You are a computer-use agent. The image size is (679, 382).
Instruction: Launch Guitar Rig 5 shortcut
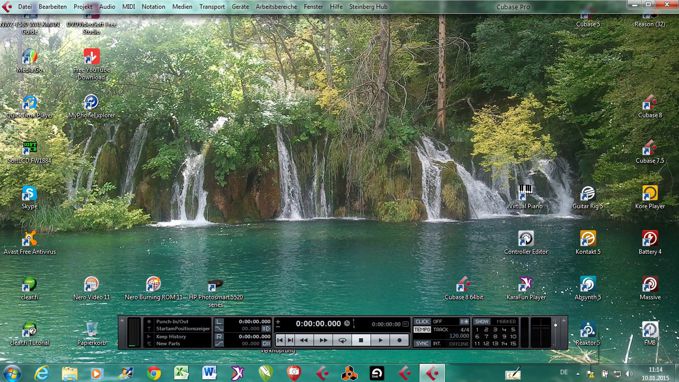[587, 197]
